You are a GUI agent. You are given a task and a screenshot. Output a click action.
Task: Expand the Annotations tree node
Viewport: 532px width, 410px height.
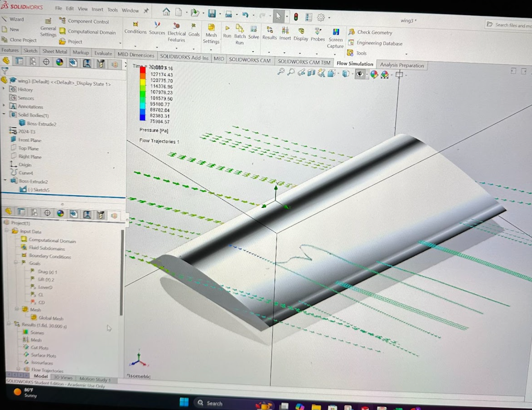point(4,106)
